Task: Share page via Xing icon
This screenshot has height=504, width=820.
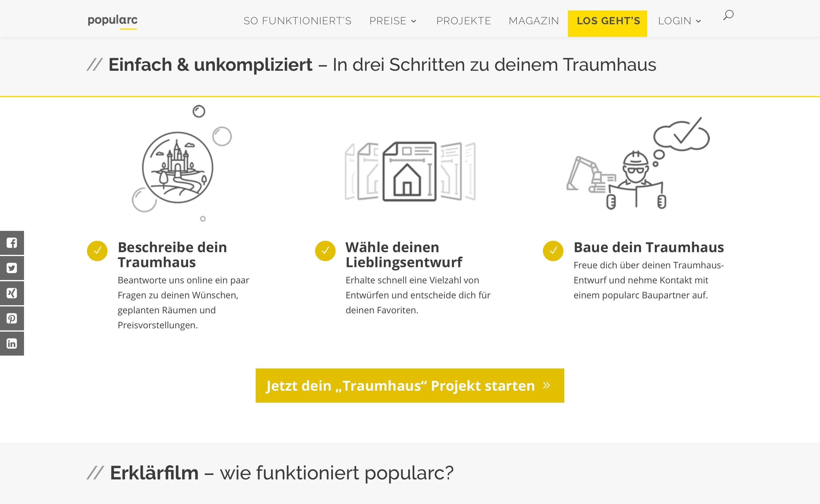Action: tap(12, 293)
